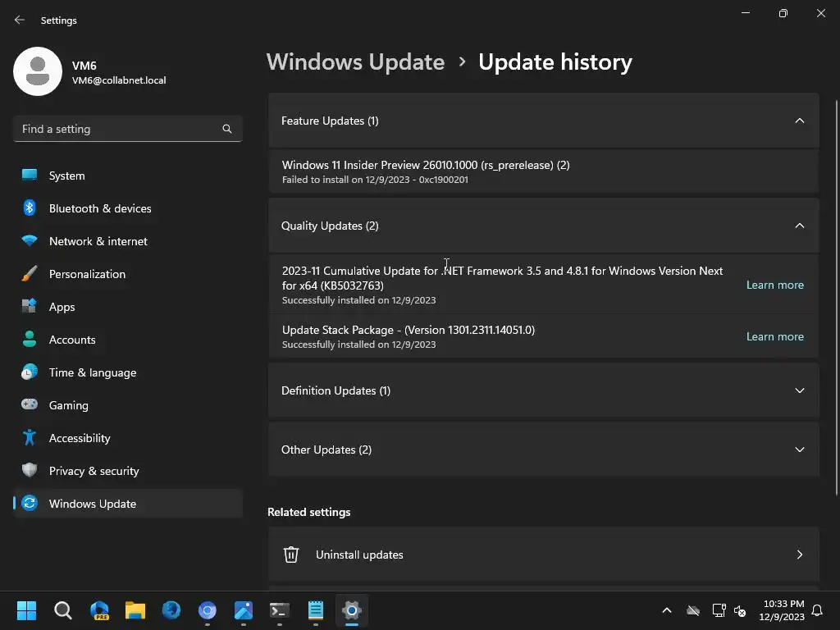The height and width of the screenshot is (630, 840).
Task: Go to Bluetooth & devices
Action: [128, 208]
